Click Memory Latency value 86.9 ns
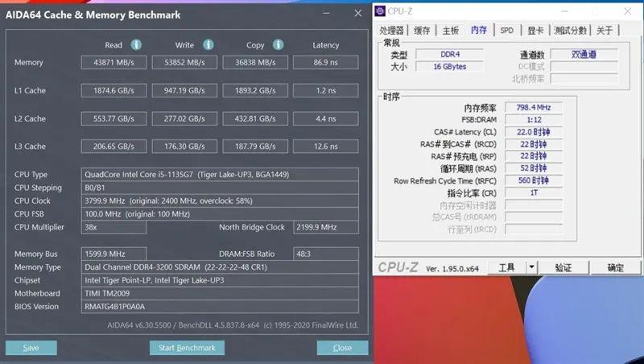The image size is (644, 364). 326,63
